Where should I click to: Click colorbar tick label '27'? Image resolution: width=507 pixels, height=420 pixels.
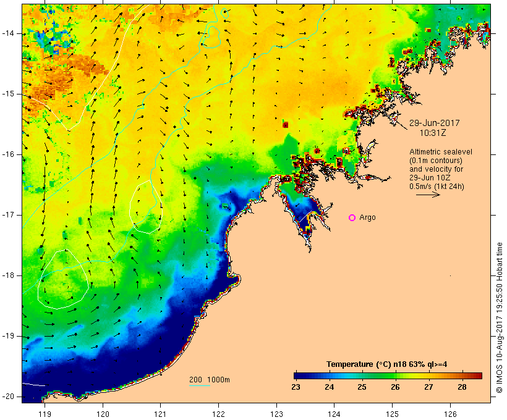[x=428, y=387]
